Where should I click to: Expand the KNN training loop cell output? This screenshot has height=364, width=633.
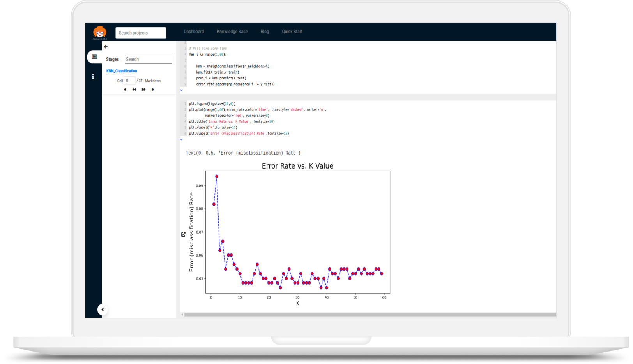(181, 90)
